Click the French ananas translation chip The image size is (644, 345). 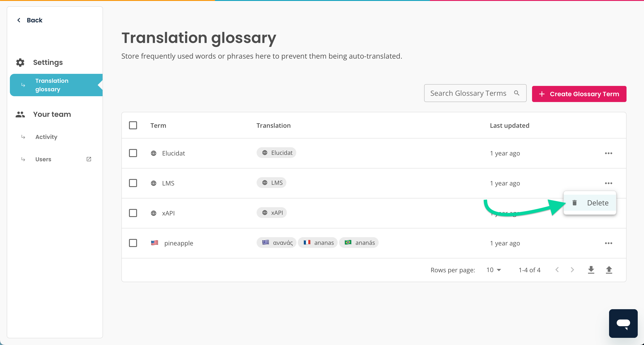click(318, 243)
